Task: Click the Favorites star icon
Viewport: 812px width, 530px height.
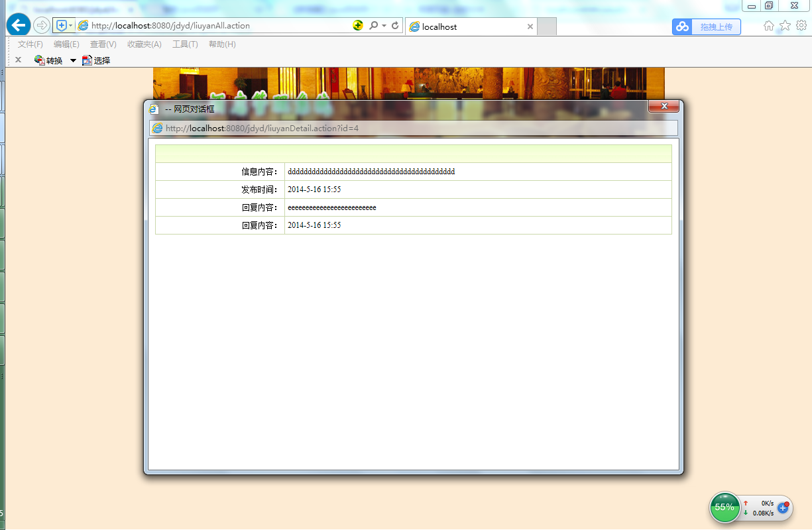Action: point(785,25)
